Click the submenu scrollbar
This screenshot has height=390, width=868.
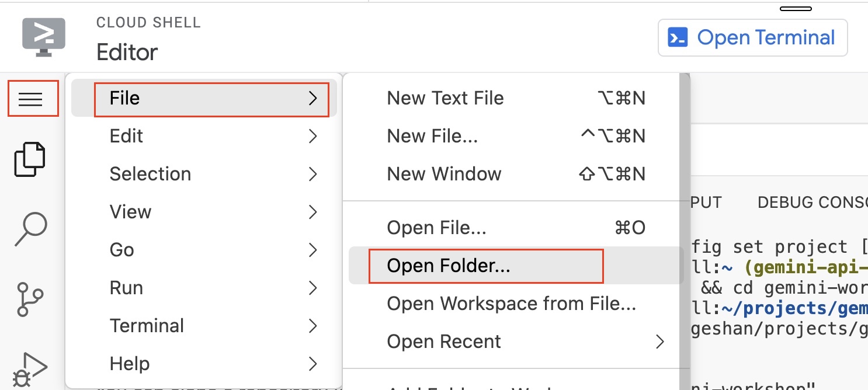tap(684, 234)
